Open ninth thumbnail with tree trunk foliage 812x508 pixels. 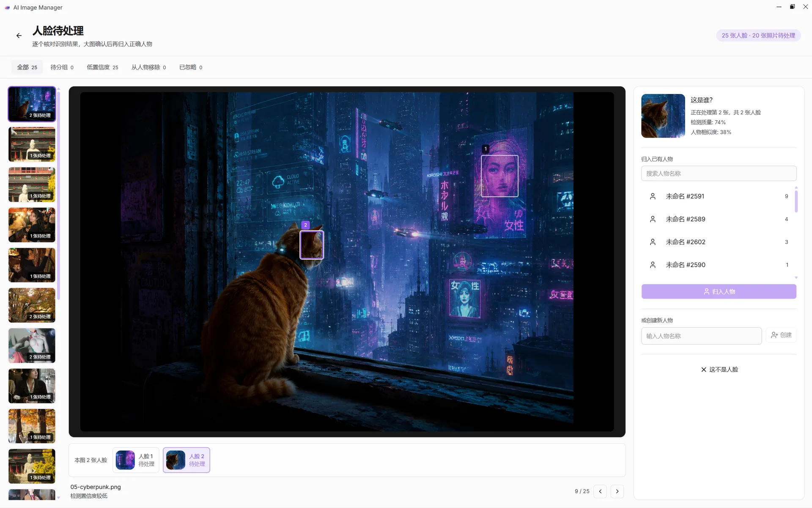click(x=32, y=426)
